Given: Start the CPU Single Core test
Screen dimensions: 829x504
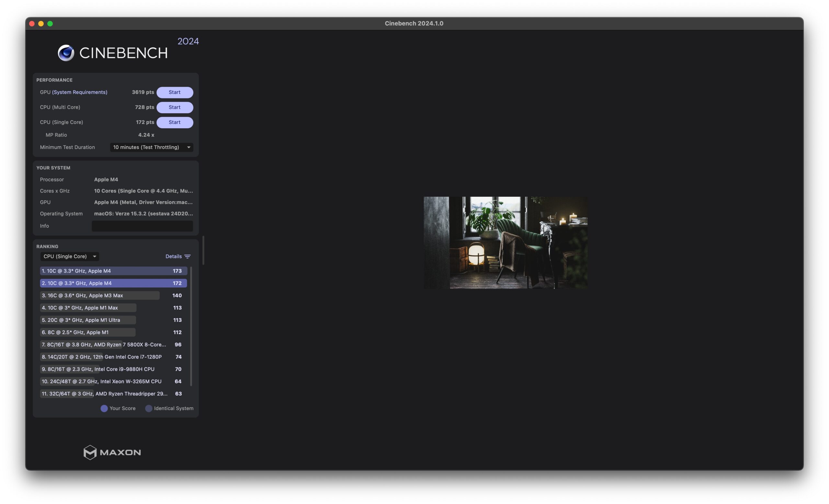Looking at the screenshot, I should coord(175,122).
